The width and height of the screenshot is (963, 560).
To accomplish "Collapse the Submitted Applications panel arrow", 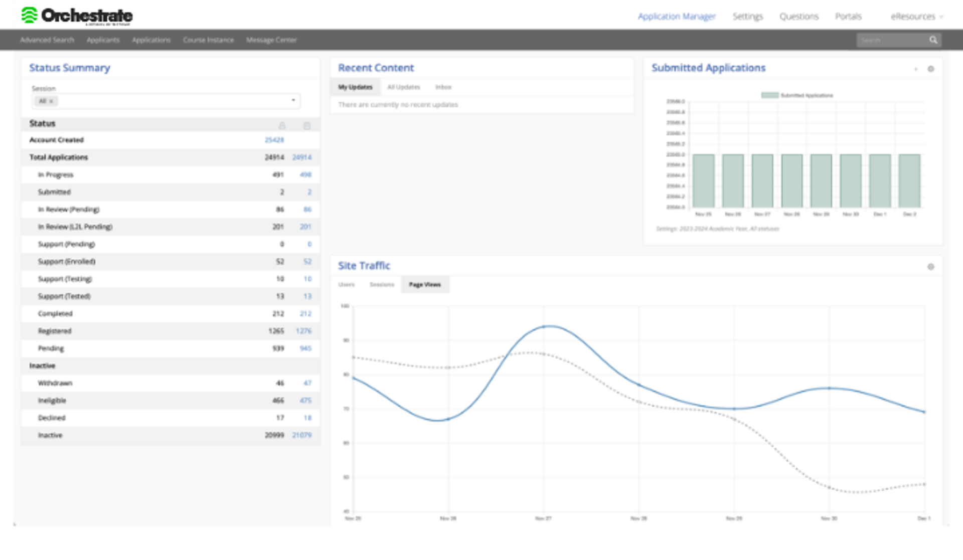I will tap(916, 69).
